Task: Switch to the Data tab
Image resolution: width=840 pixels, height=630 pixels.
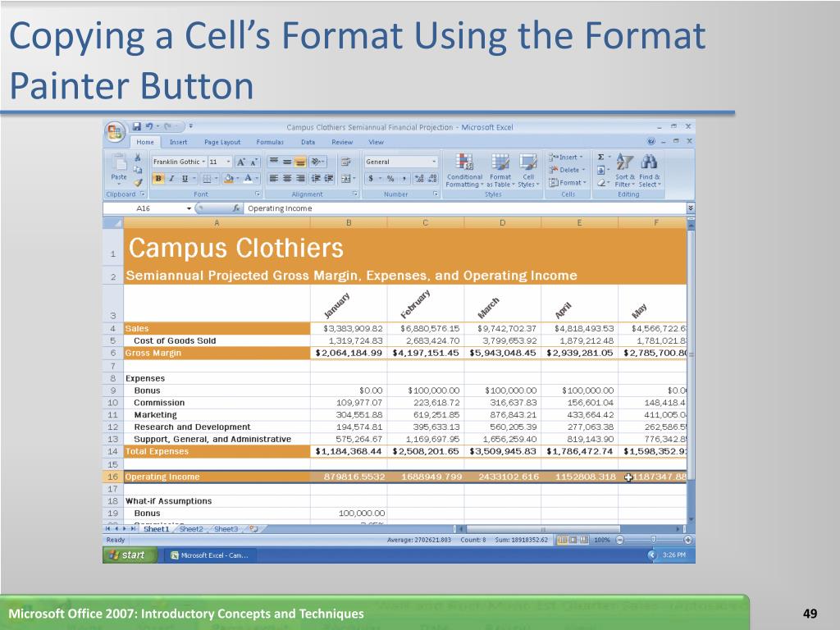Action: pos(308,142)
